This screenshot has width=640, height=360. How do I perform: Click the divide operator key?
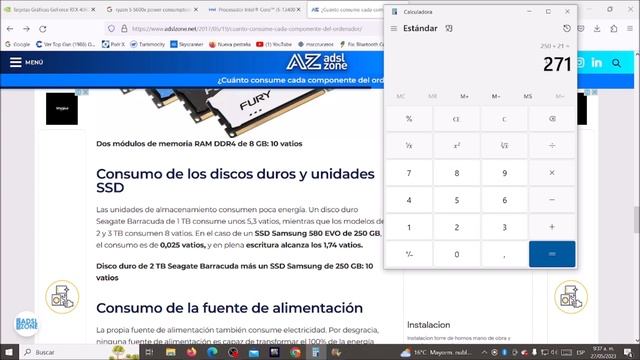(552, 145)
